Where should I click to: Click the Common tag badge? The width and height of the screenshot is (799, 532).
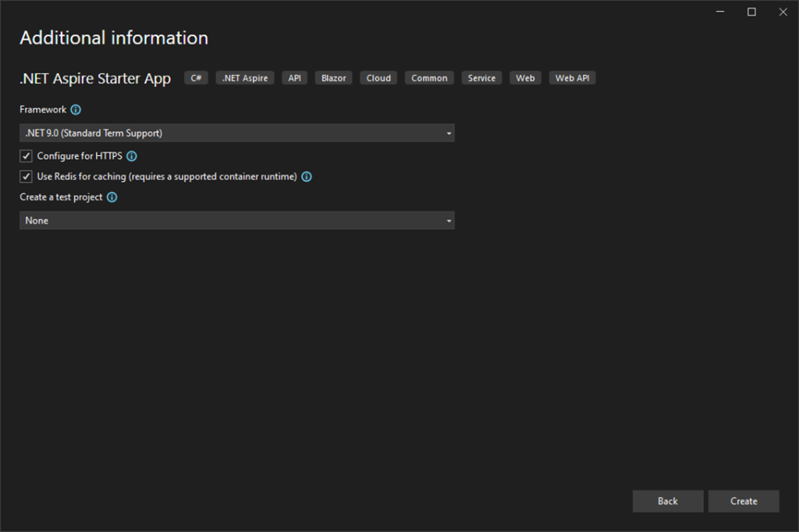click(x=428, y=77)
